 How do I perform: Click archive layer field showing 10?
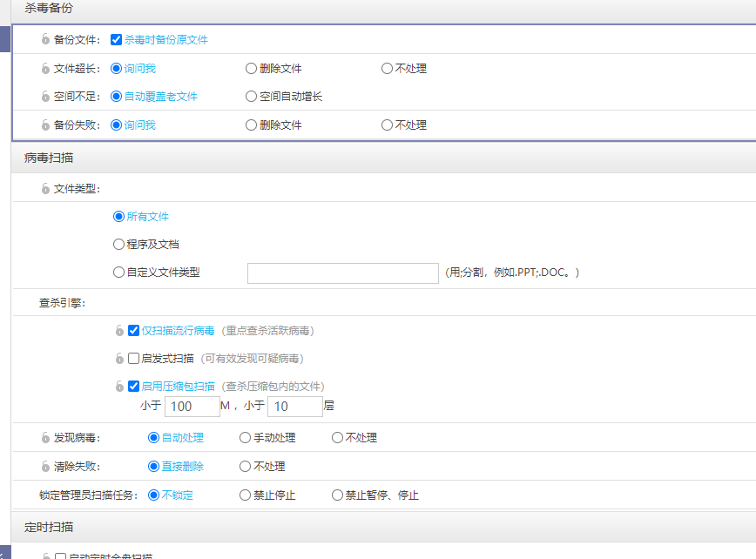[x=295, y=407]
